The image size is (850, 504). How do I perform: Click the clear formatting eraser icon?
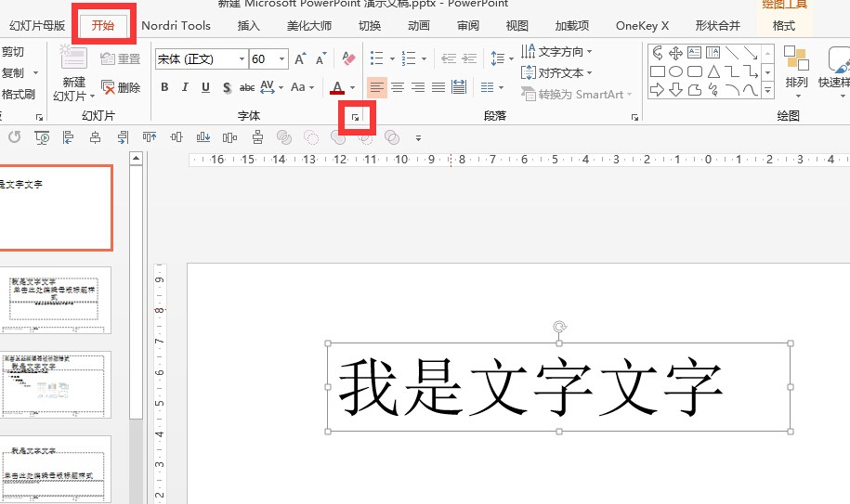click(x=349, y=58)
